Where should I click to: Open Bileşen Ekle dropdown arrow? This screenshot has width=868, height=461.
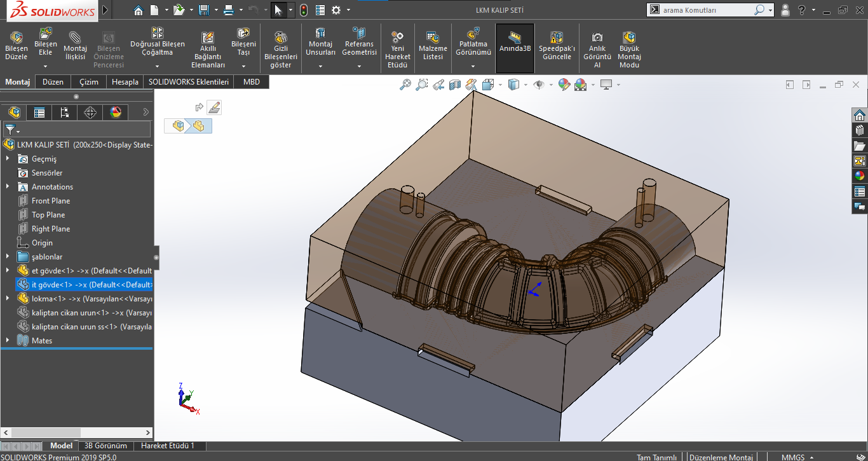[46, 65]
